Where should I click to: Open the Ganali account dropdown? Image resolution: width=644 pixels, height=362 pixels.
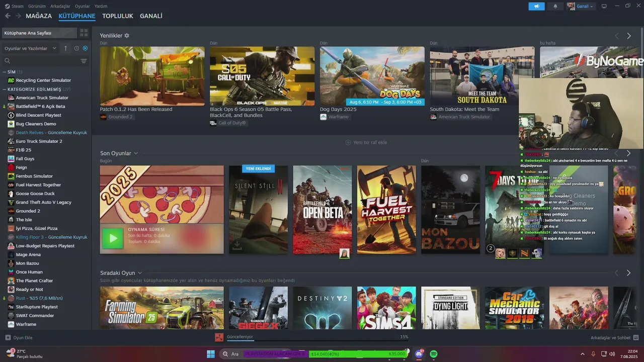(580, 6)
